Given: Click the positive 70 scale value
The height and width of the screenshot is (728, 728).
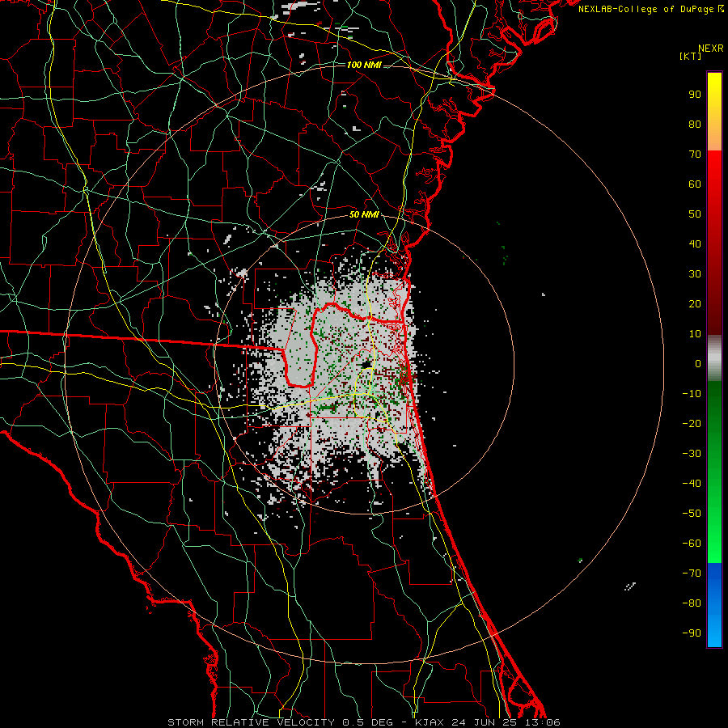Looking at the screenshot, I should 695,154.
